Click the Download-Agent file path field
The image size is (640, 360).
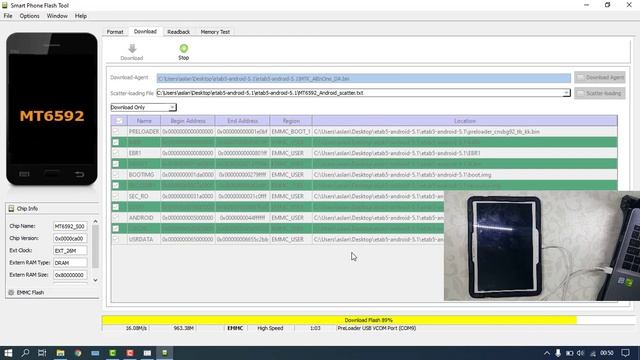[364, 78]
